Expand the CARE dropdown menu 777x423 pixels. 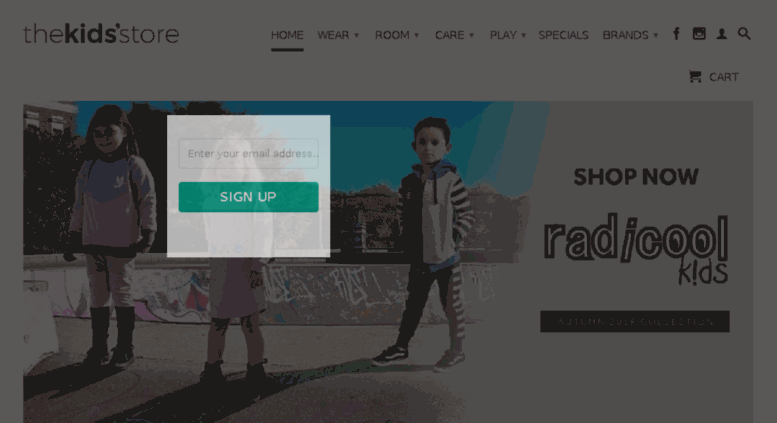[x=454, y=35]
